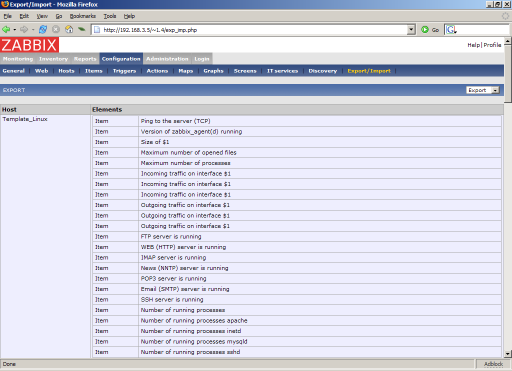The image size is (512, 371).
Task: Click the Stop loading icon
Action: click(x=56, y=30)
